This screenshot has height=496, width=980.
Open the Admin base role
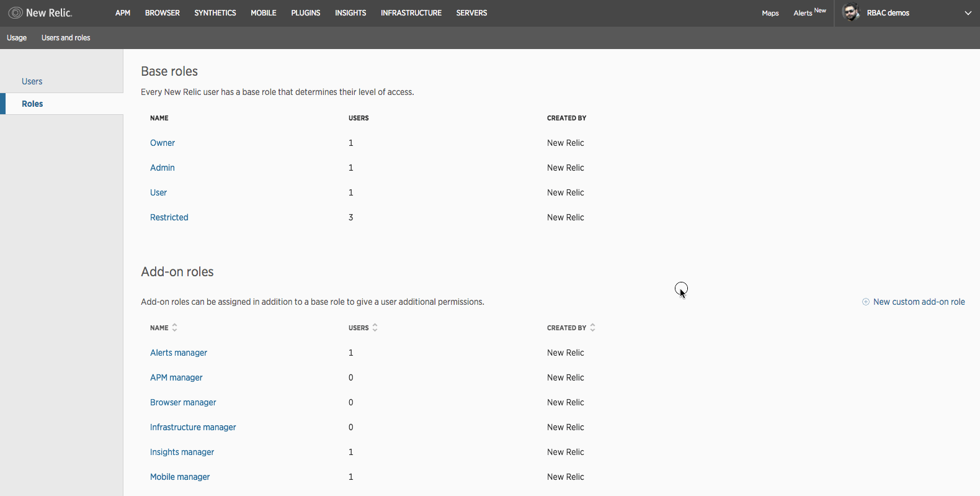point(163,168)
